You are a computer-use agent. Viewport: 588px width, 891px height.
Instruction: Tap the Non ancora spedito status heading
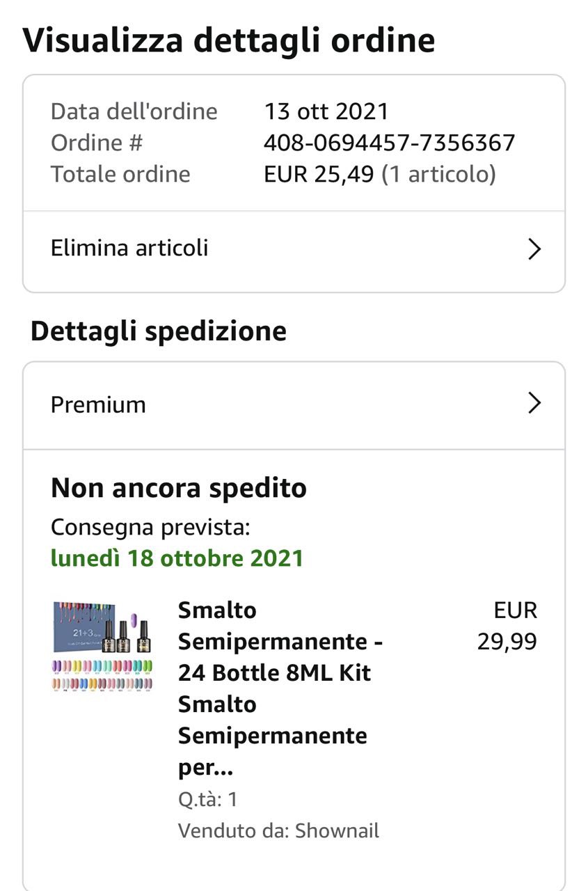click(x=179, y=488)
